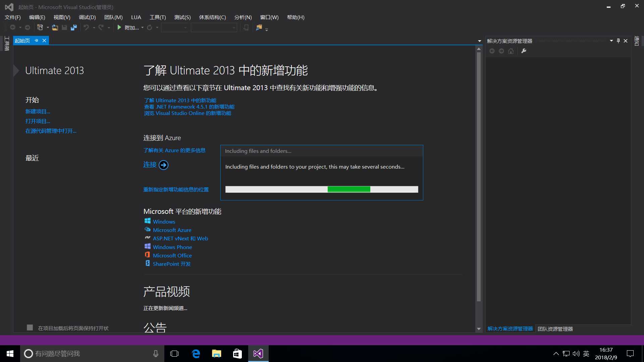
Task: Click the 新建项目... link
Action: pyautogui.click(x=38, y=111)
